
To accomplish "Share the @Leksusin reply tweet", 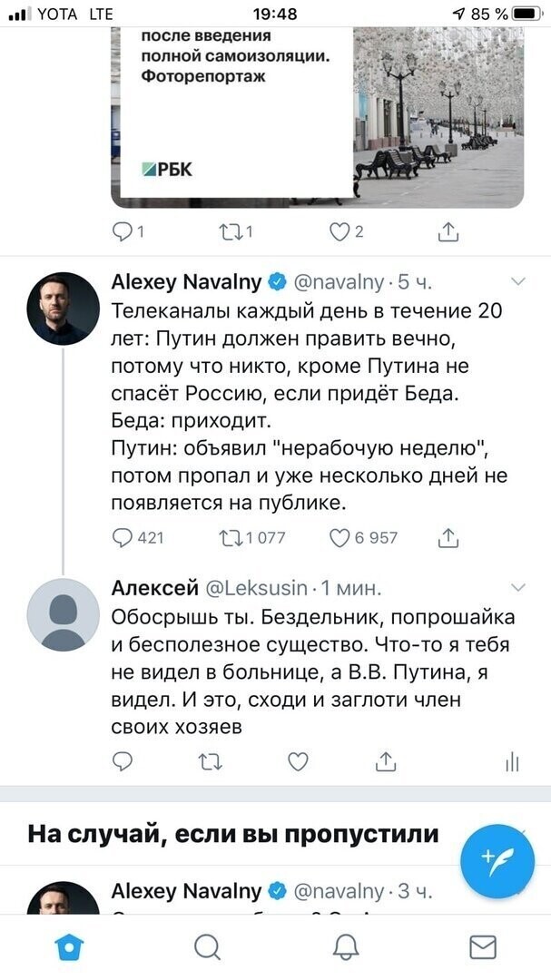I will [386, 761].
